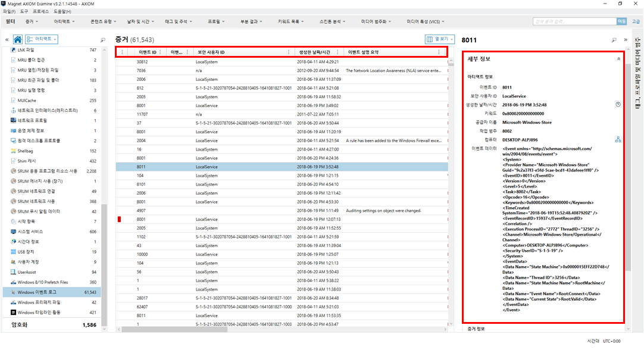The width and height of the screenshot is (644, 350).
Task: Click the network icon beside DESKTOP-ALPJ896
Action: click(618, 140)
